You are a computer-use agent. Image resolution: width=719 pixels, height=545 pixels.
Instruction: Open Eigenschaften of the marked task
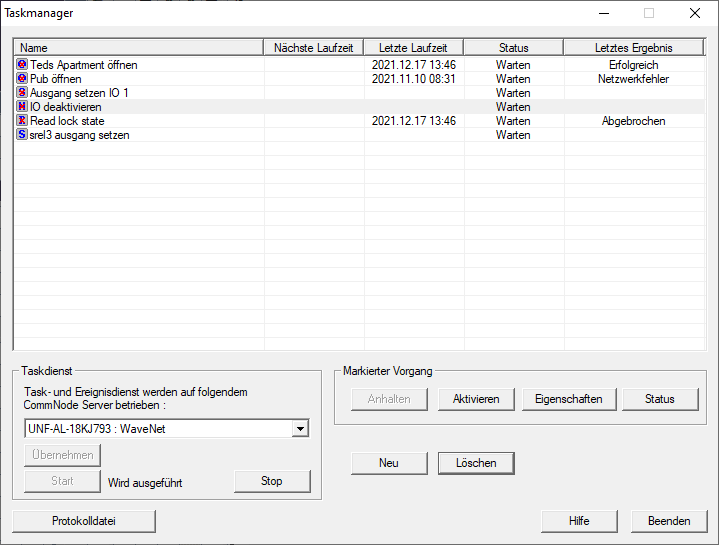coord(568,399)
